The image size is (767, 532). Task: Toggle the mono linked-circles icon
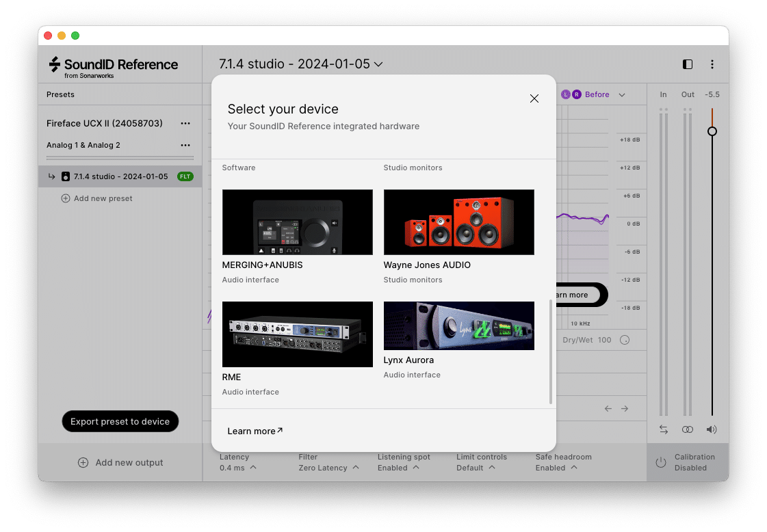[x=687, y=429]
